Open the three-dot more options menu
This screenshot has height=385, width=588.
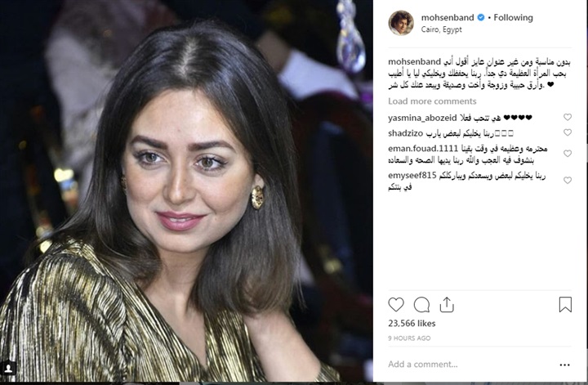click(565, 365)
